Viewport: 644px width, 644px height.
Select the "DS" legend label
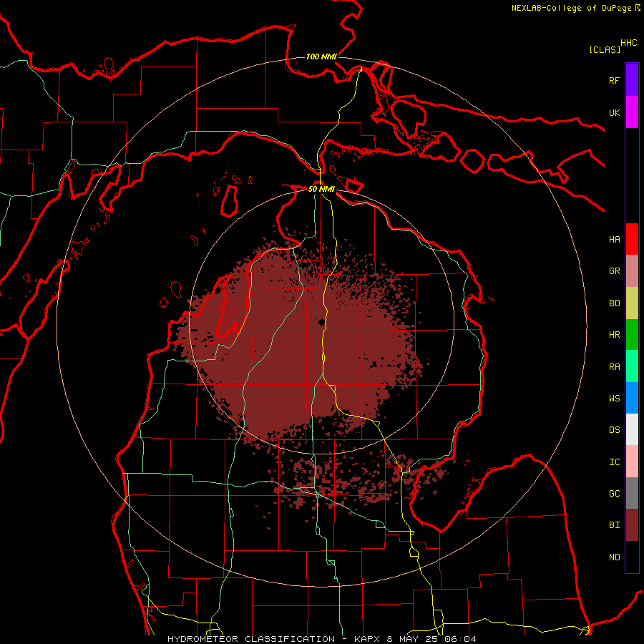coord(614,430)
